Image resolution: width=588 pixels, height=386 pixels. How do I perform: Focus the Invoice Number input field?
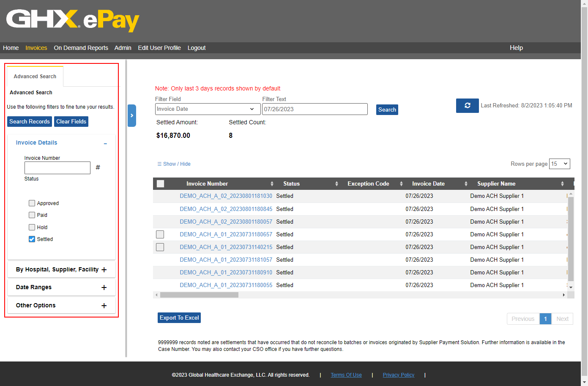tap(57, 168)
